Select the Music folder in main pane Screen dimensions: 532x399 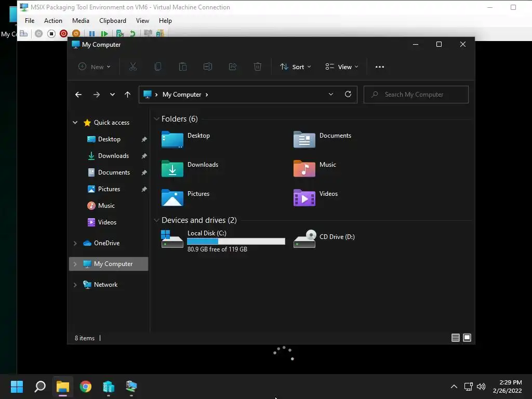(315, 169)
